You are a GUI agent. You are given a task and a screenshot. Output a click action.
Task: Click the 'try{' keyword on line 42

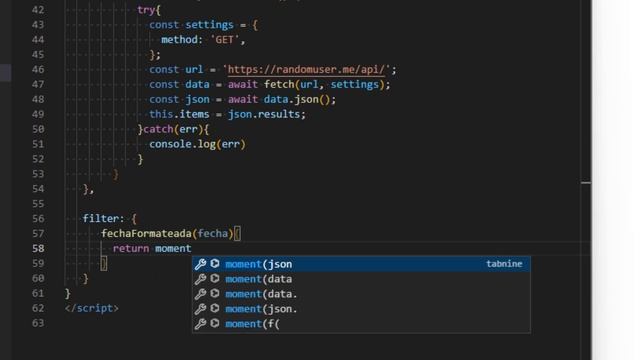click(149, 10)
